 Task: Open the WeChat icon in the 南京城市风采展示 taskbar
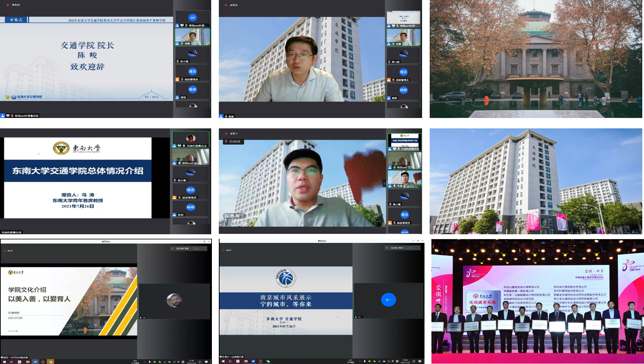[x=268, y=361]
